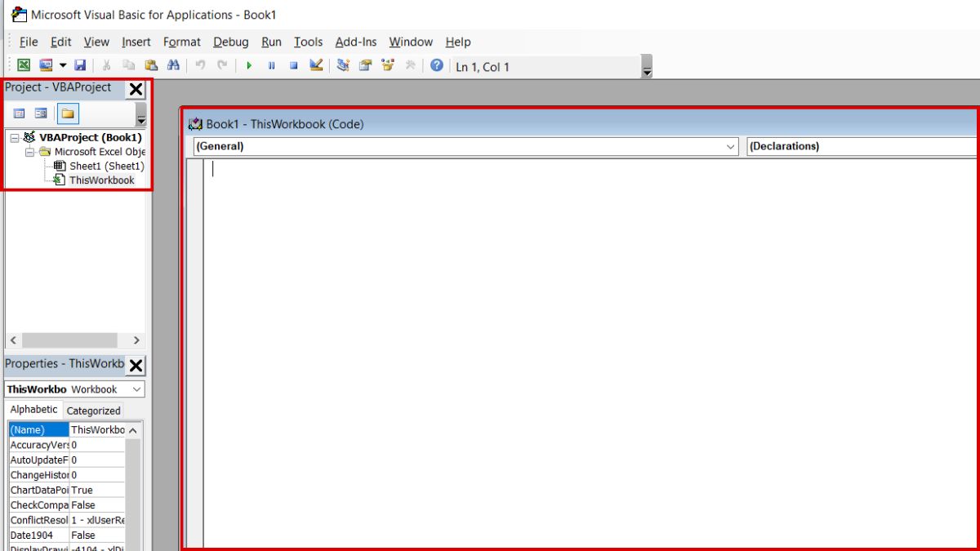The height and width of the screenshot is (551, 980).
Task: Click the Properties list scroll up arrow
Action: pos(133,429)
